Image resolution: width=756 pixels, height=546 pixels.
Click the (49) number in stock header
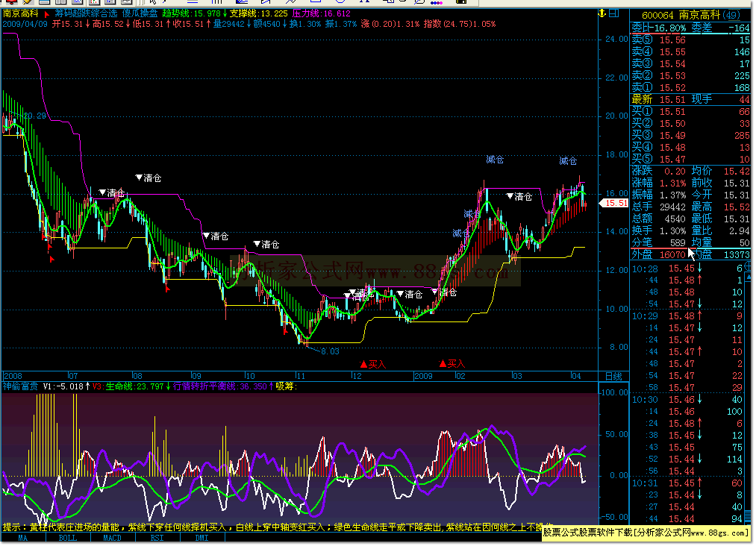pyautogui.click(x=732, y=15)
